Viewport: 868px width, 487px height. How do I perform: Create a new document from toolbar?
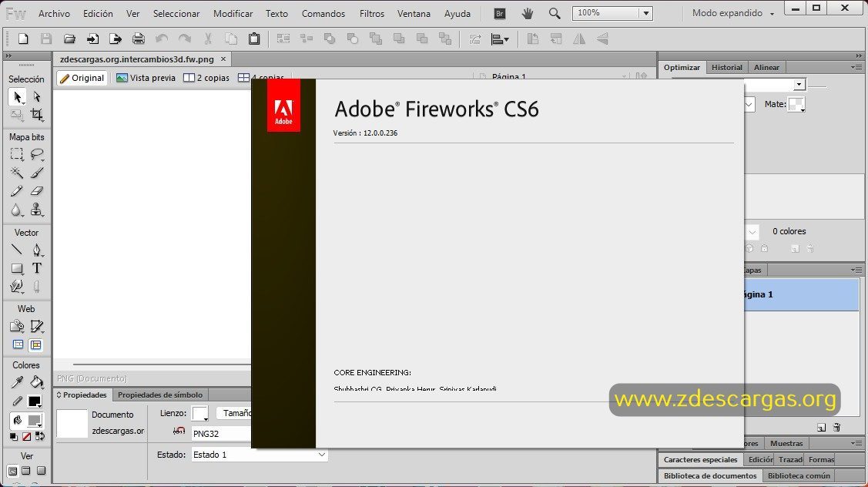pyautogui.click(x=23, y=39)
